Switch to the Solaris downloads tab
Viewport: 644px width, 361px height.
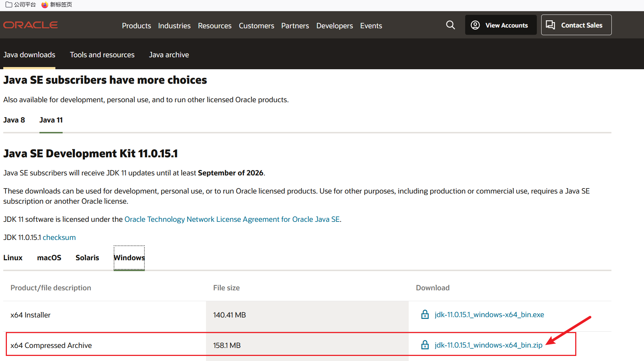tap(87, 258)
